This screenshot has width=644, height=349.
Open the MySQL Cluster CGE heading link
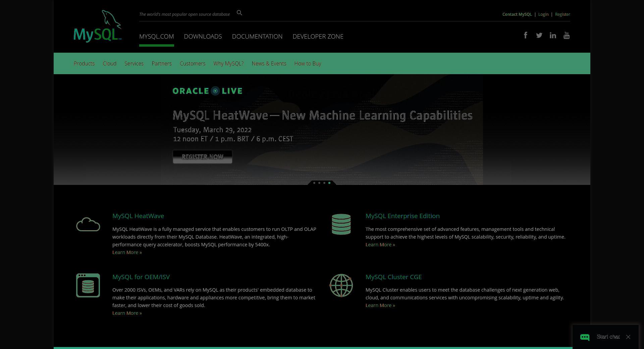(x=393, y=277)
